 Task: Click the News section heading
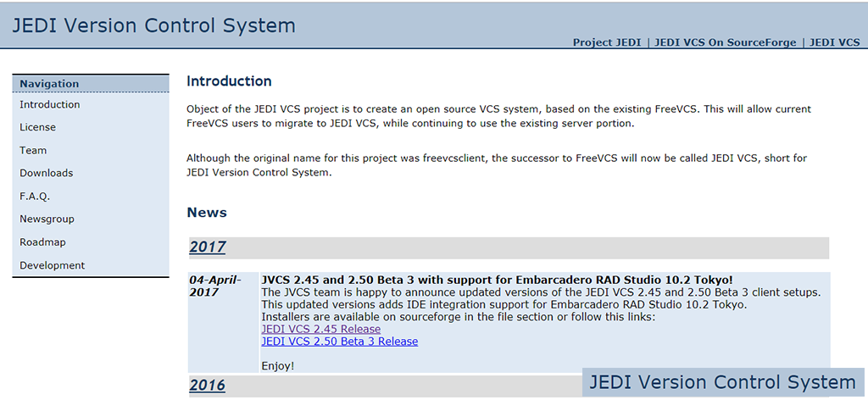[x=207, y=213]
